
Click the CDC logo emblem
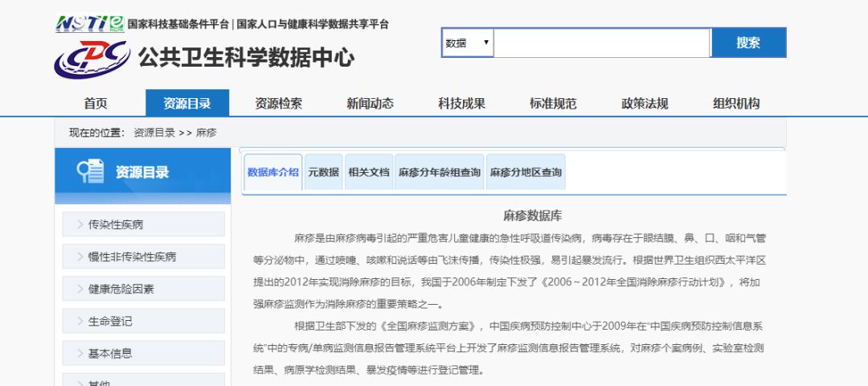click(92, 60)
